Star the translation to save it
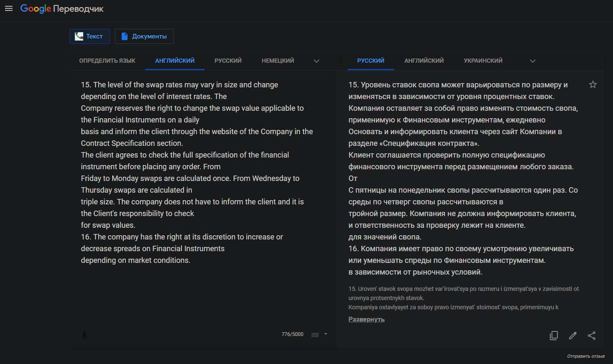This screenshot has height=364, width=613. pos(593,85)
